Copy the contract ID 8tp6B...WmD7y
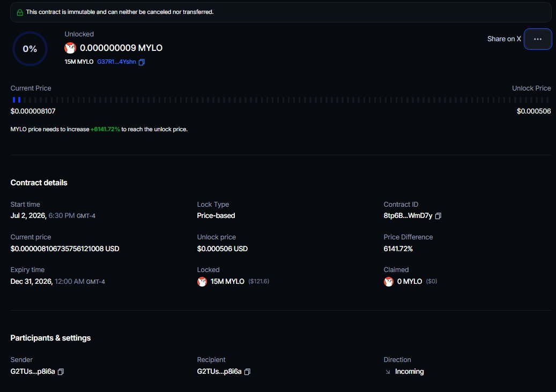Screen dimensions: 556x392 point(438,216)
